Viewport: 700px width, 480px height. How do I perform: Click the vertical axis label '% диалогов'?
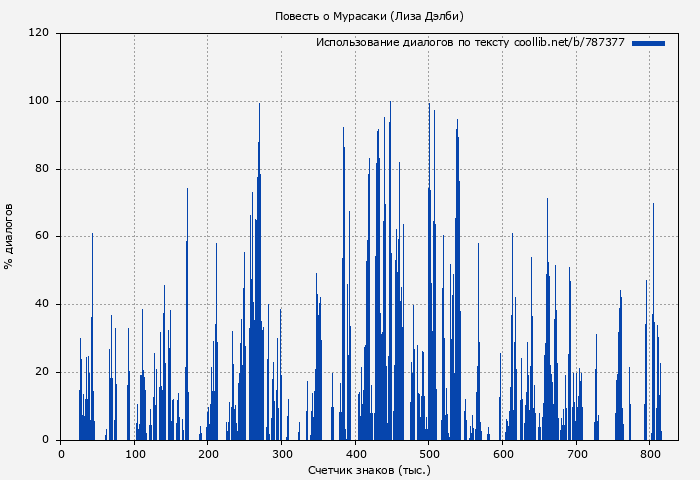[10, 236]
